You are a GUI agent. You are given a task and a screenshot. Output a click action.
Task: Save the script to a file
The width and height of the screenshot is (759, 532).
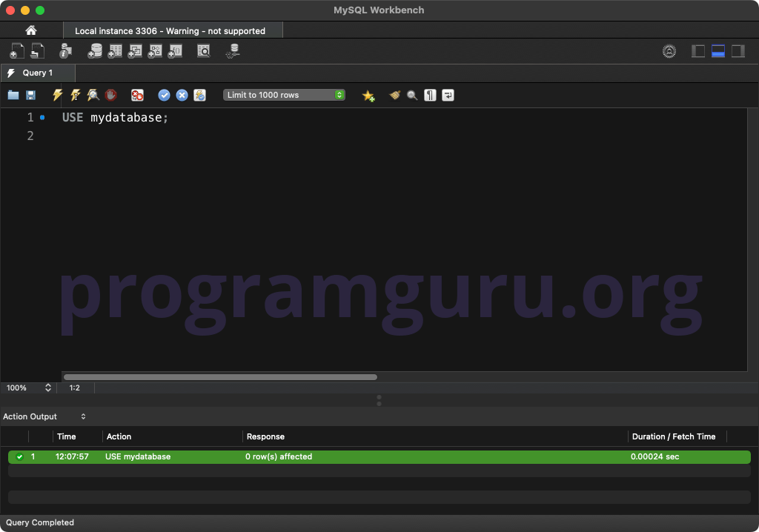31,95
